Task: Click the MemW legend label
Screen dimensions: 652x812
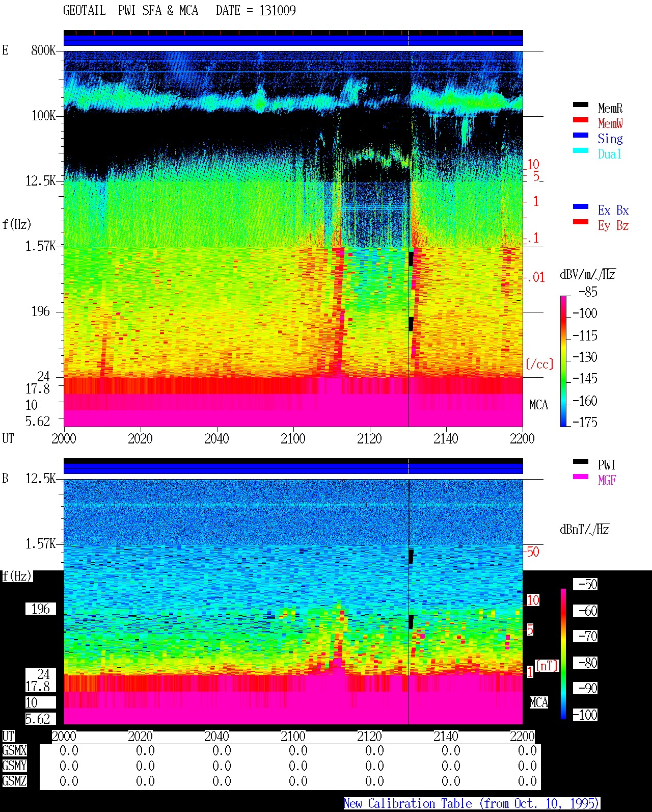Action: (x=610, y=123)
